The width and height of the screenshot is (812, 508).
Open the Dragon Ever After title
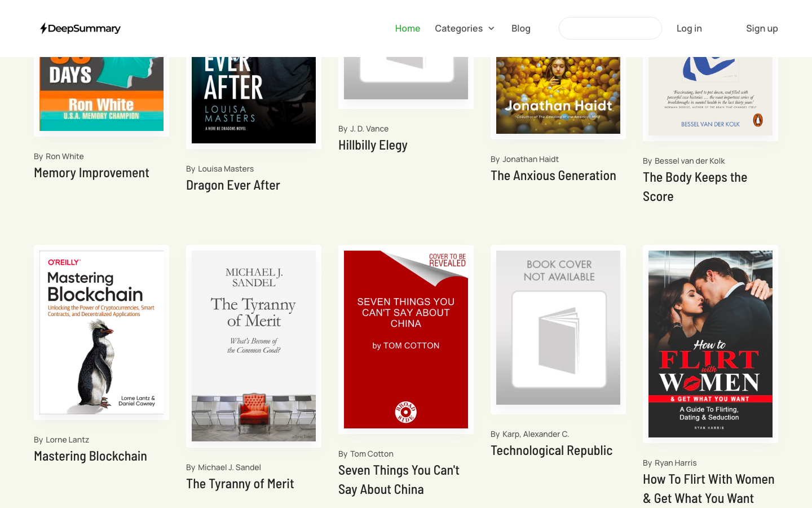tap(233, 185)
